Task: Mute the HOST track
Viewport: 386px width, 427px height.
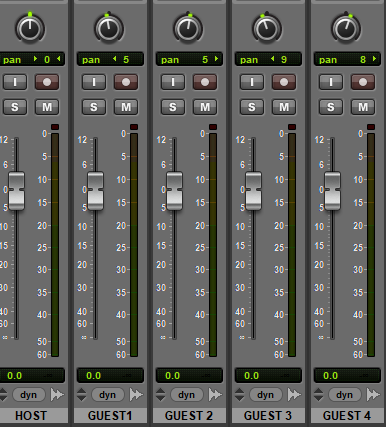Action: point(47,107)
